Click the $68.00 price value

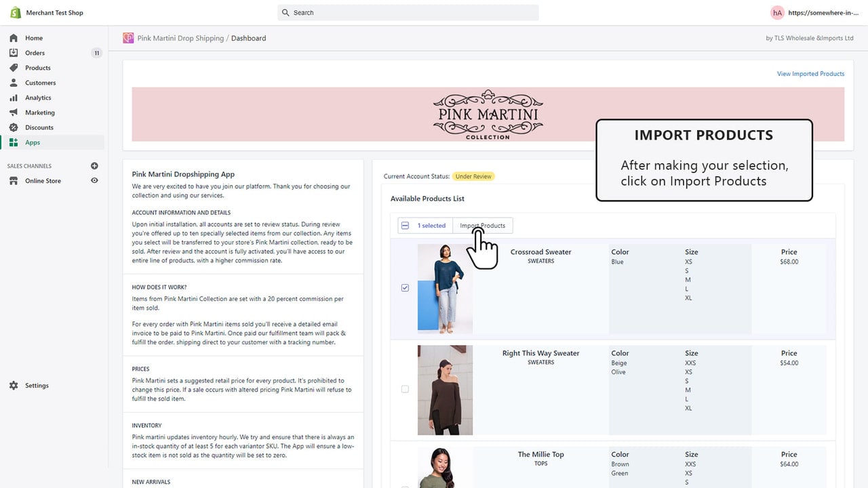coord(789,262)
